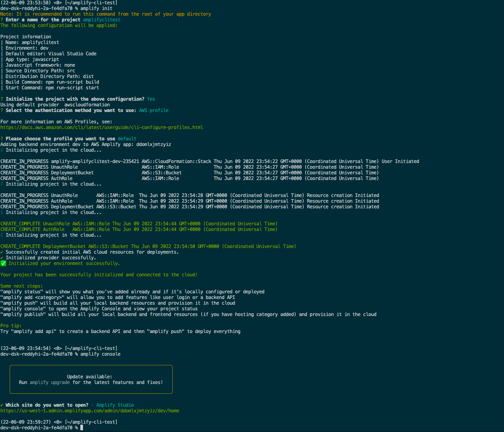Open the AWS cli-configure-profiles documentation URL

(x=102, y=127)
